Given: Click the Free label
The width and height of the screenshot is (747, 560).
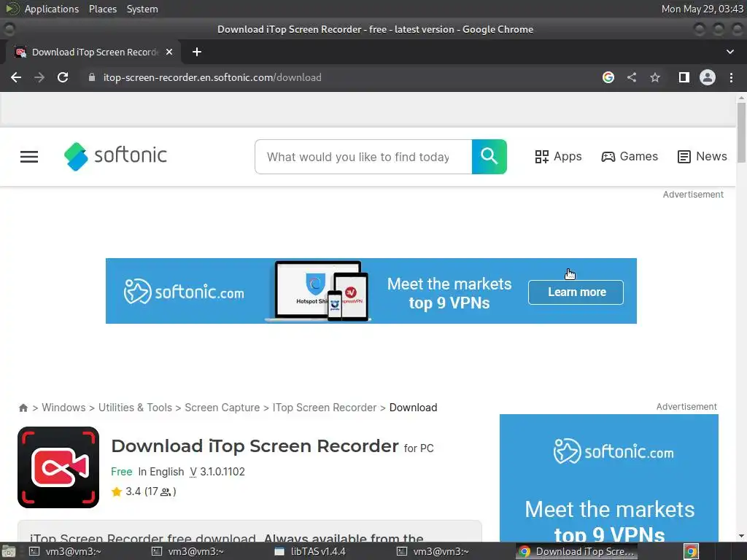Looking at the screenshot, I should coord(122,472).
